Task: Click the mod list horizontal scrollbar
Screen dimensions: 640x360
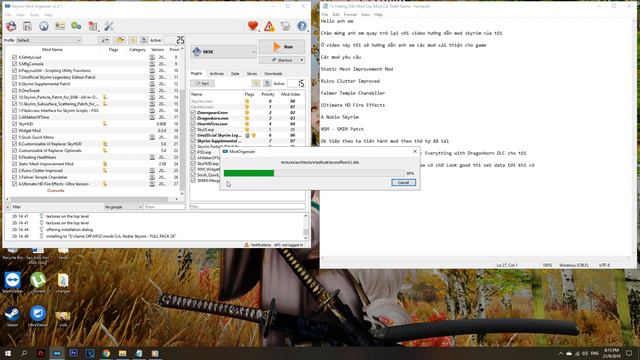Action: [92, 199]
